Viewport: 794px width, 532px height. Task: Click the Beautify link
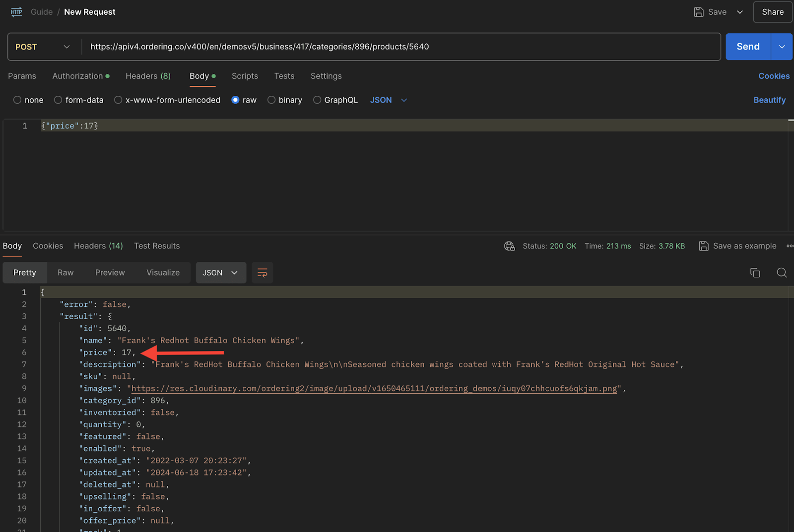point(769,100)
